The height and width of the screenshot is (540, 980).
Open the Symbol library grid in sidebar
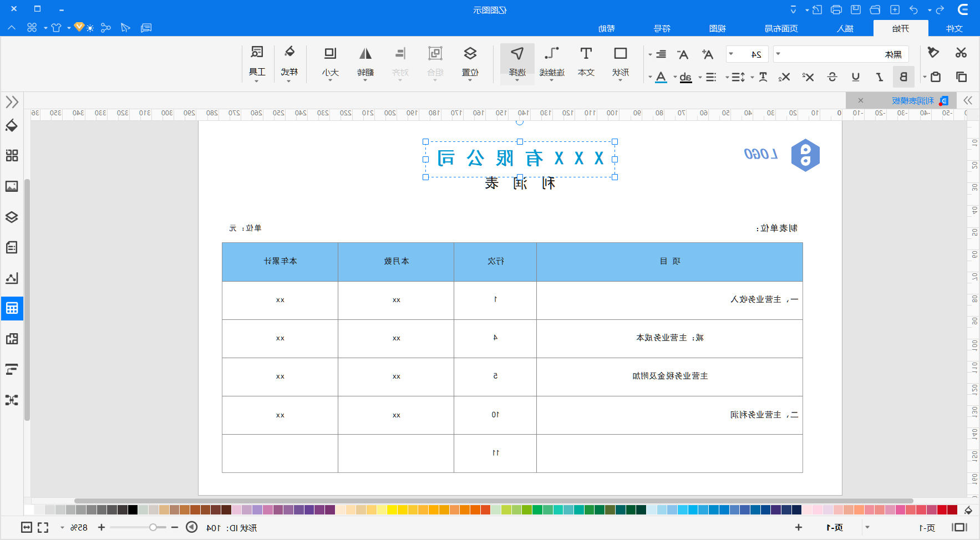tap(12, 155)
